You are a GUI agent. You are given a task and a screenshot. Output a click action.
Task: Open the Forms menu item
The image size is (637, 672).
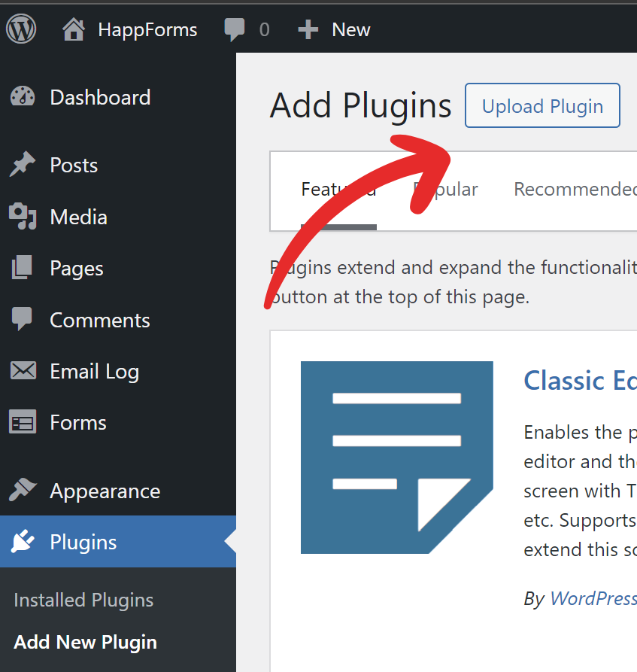[78, 423]
